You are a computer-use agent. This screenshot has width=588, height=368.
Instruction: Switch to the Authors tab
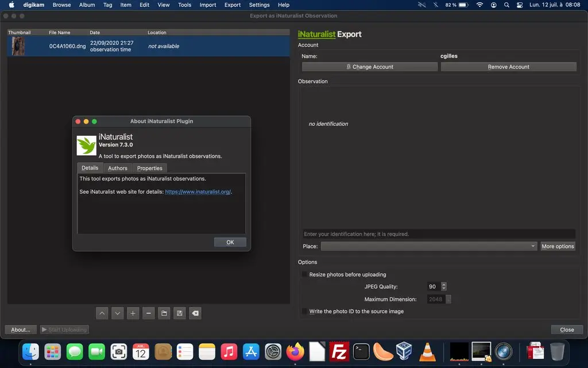(117, 168)
